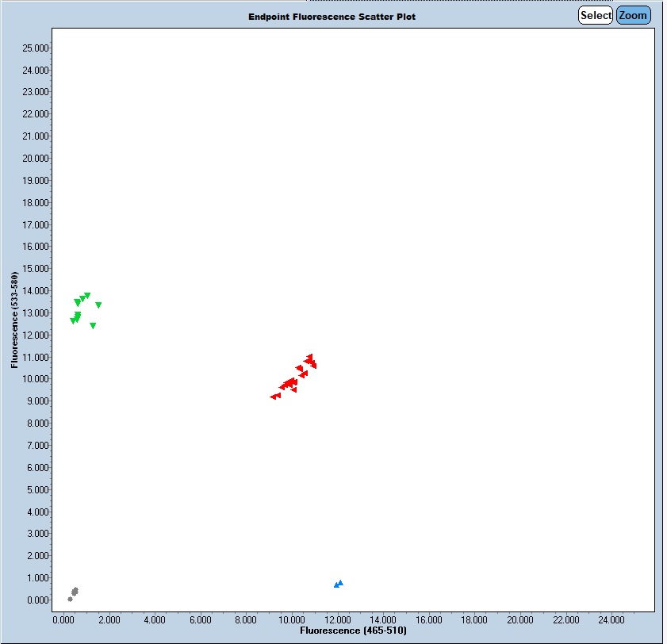Click the 2.000 tick on horizontal axis

[109, 619]
